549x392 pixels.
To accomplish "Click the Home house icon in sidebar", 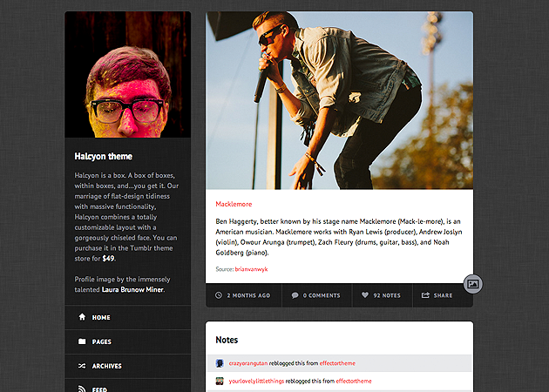I will pyautogui.click(x=82, y=317).
